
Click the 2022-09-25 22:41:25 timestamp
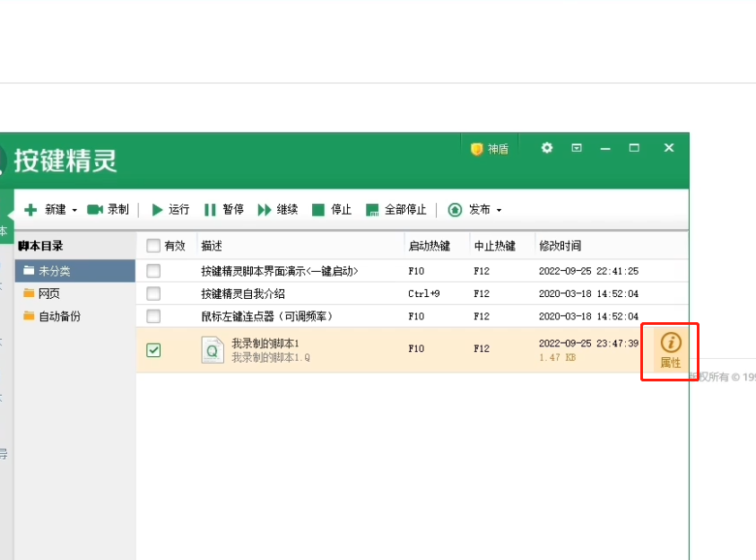click(x=588, y=271)
